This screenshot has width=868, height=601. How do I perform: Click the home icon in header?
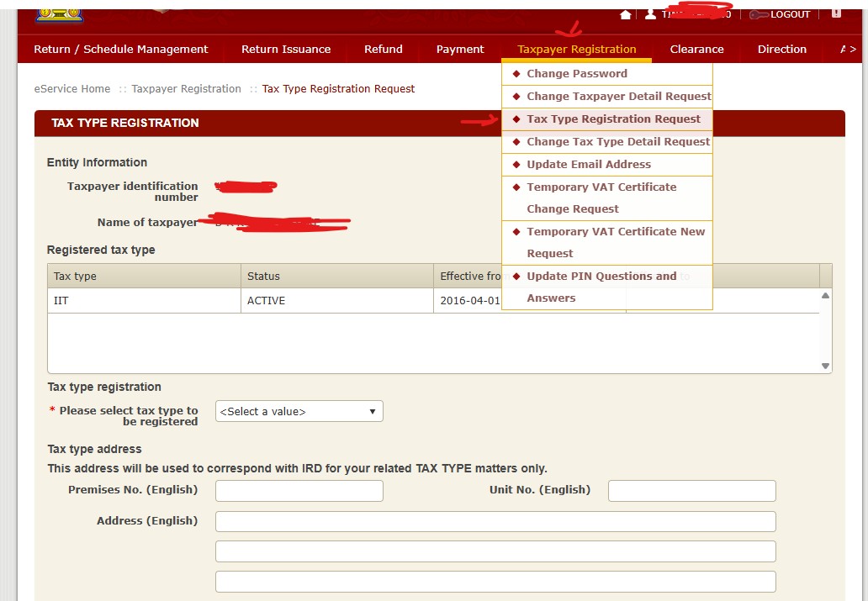[x=625, y=14]
